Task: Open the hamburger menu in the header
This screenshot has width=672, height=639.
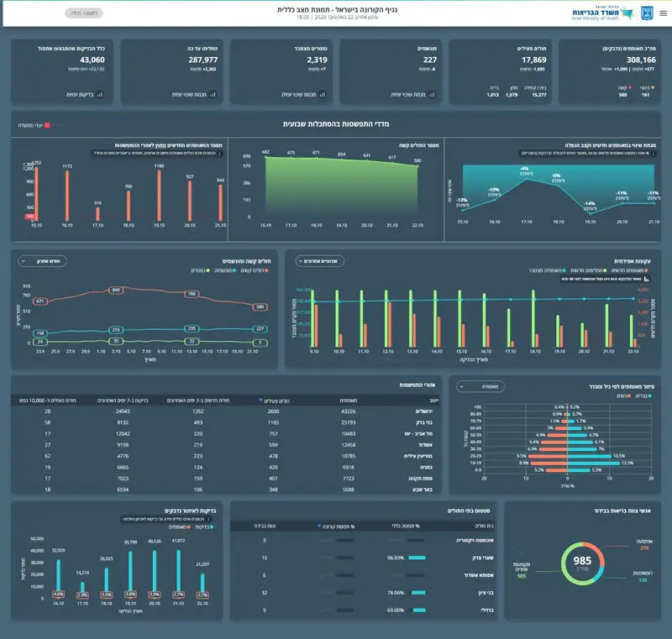Action: pos(663,13)
